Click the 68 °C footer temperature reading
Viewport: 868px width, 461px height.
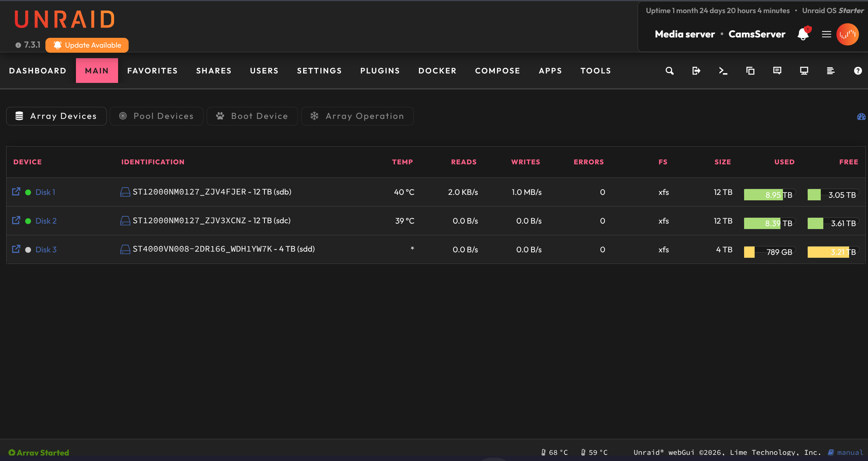pyautogui.click(x=554, y=453)
